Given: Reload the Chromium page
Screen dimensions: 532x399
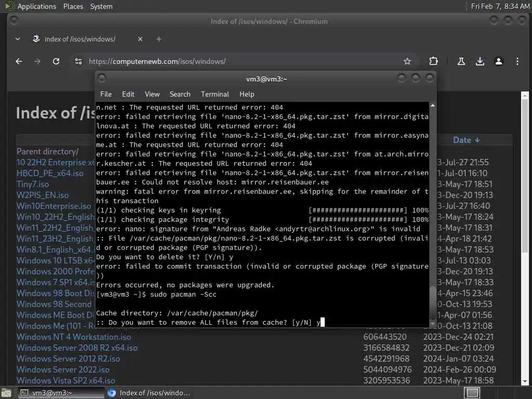Looking at the screenshot, I should click(x=56, y=61).
